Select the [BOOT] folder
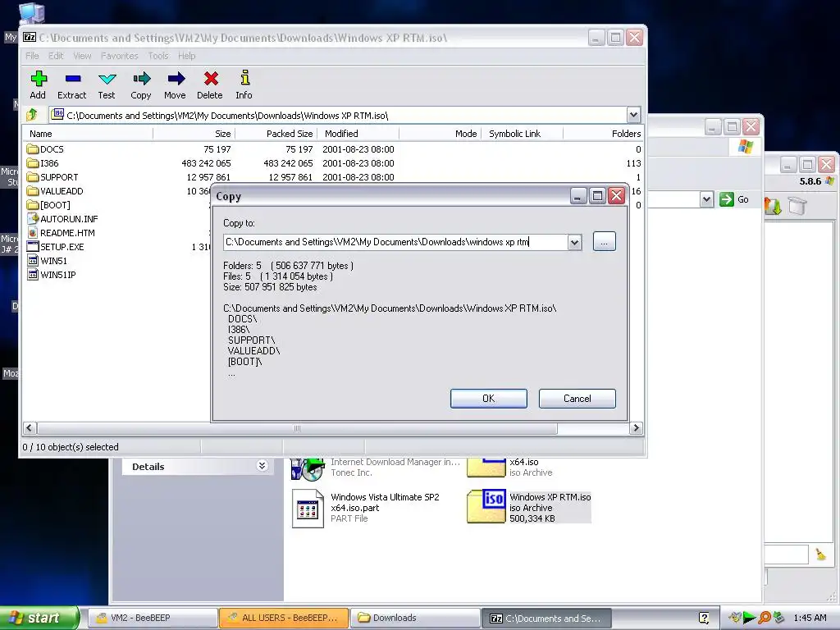Viewport: 840px width, 630px height. 48,204
